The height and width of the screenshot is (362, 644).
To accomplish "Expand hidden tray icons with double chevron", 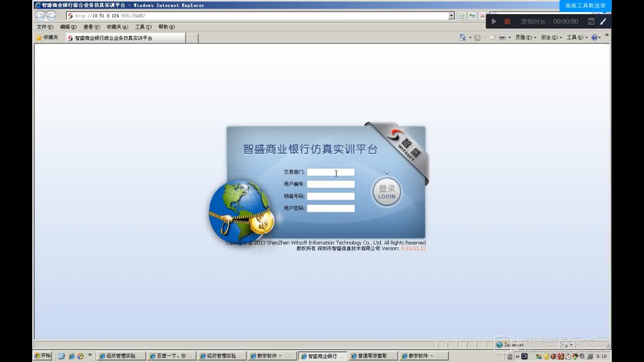I will [518, 356].
